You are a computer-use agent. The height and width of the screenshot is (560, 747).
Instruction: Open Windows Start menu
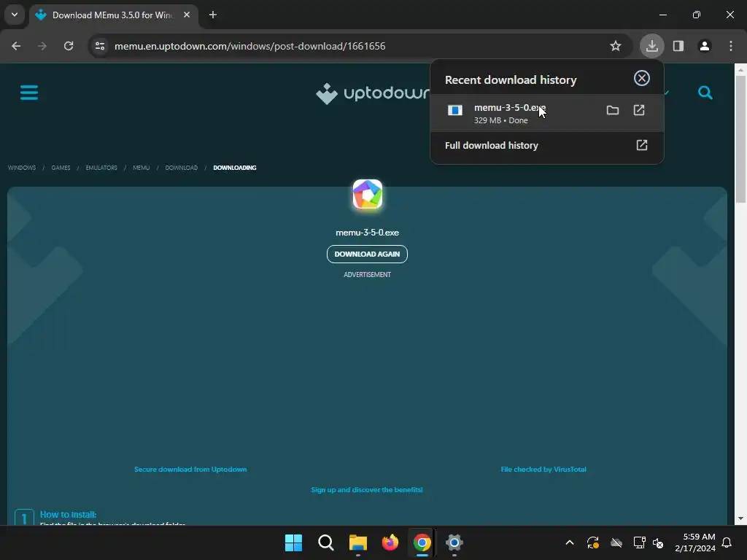[x=293, y=542]
